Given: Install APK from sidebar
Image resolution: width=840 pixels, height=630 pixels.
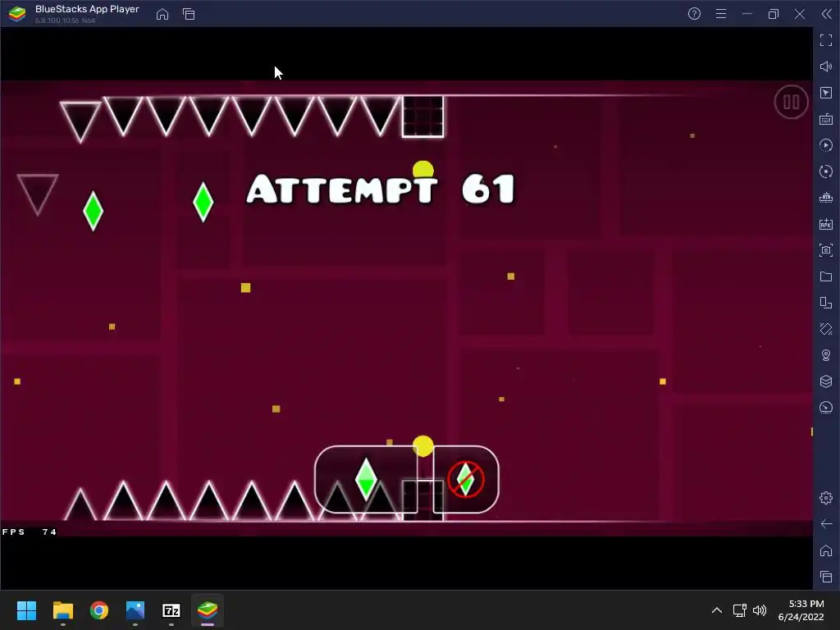Looking at the screenshot, I should (x=826, y=224).
